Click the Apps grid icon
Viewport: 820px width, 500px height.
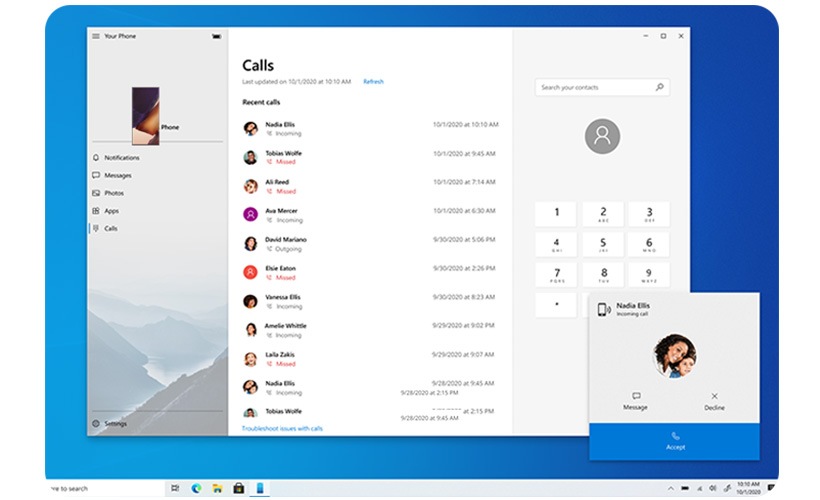[96, 211]
